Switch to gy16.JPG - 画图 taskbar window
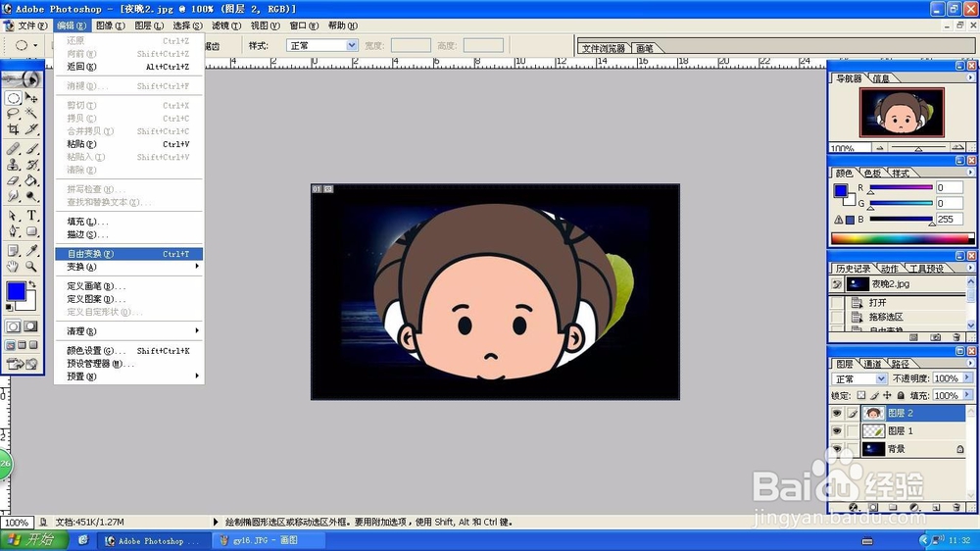 coord(267,540)
